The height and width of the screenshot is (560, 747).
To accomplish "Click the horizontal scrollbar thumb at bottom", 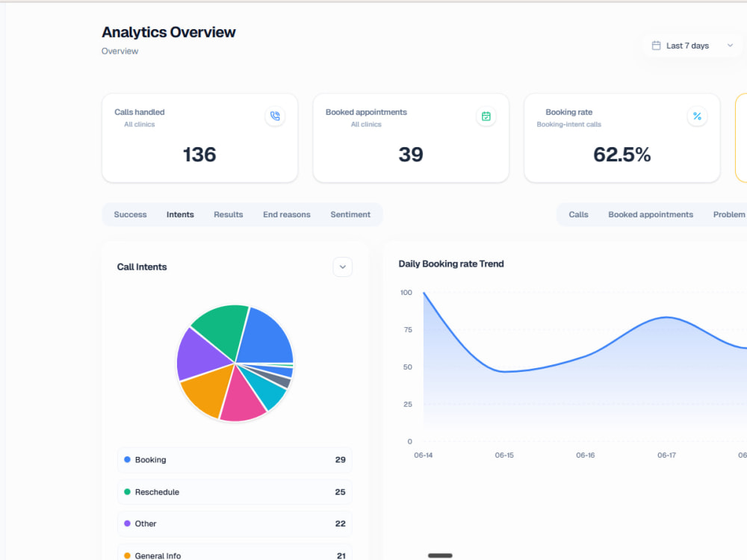I will (440, 556).
